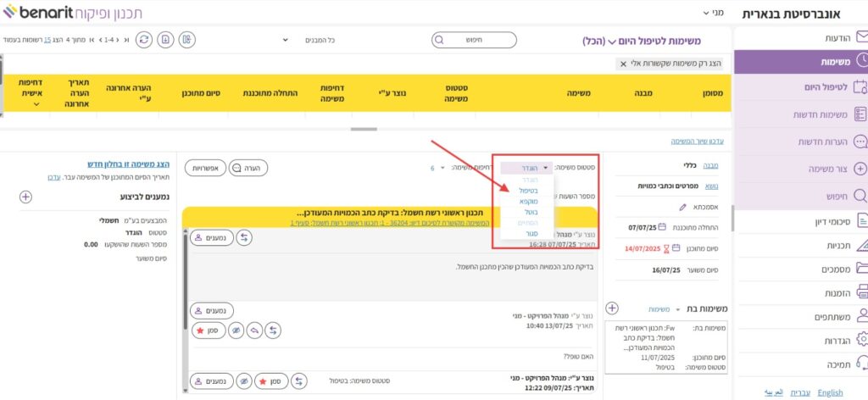Open the הודעות envelope icon in the sidebar
This screenshot has height=400, width=868.
pyautogui.click(x=861, y=37)
